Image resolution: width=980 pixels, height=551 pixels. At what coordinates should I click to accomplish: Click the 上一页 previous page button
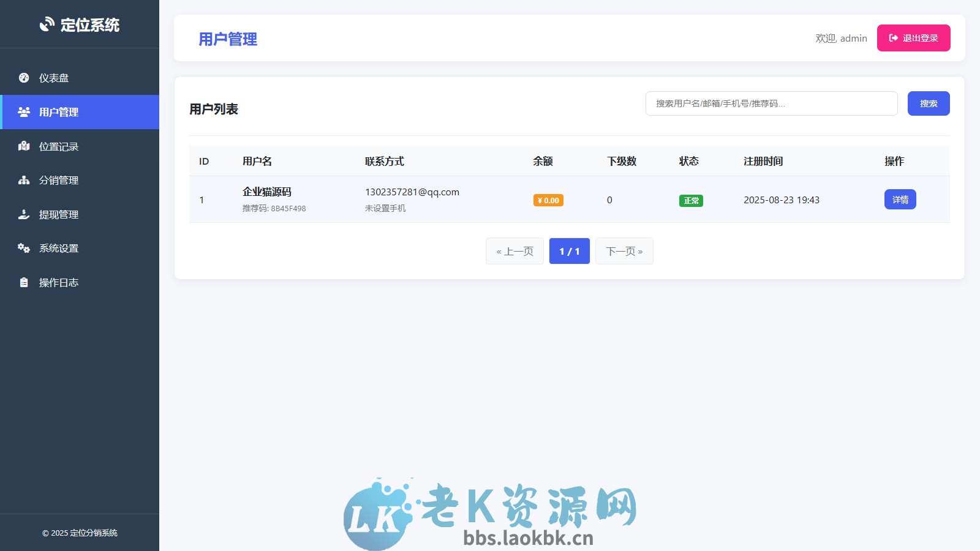514,251
